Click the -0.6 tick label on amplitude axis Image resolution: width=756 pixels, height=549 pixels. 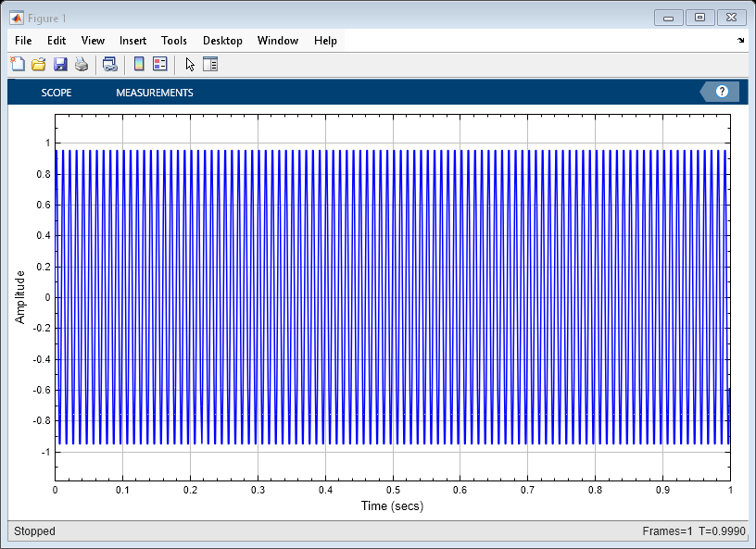[x=42, y=390]
